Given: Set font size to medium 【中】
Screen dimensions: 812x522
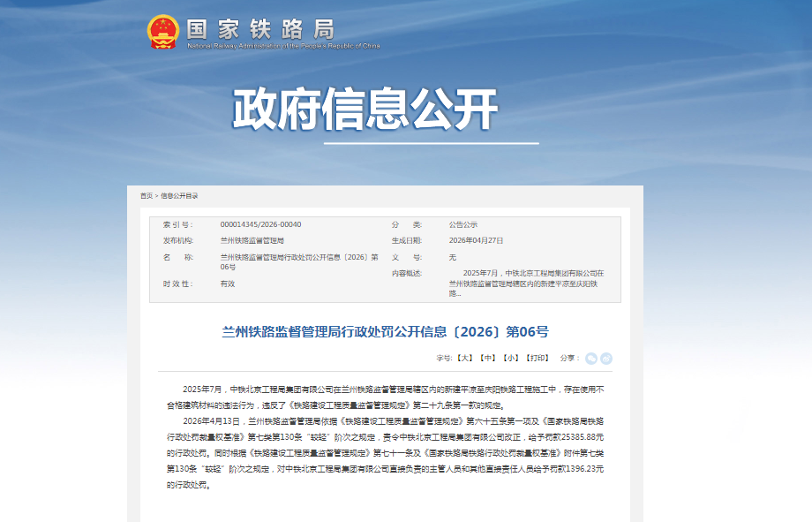Looking at the screenshot, I should 487,358.
